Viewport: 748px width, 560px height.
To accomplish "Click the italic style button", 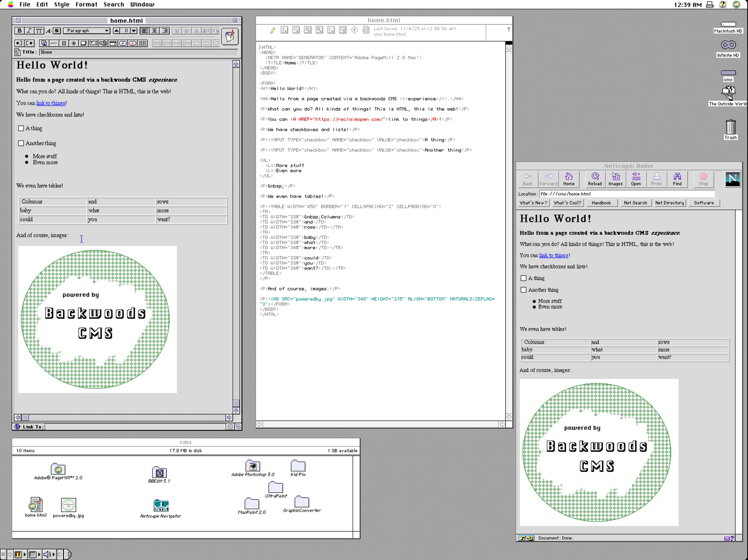I will 29,31.
